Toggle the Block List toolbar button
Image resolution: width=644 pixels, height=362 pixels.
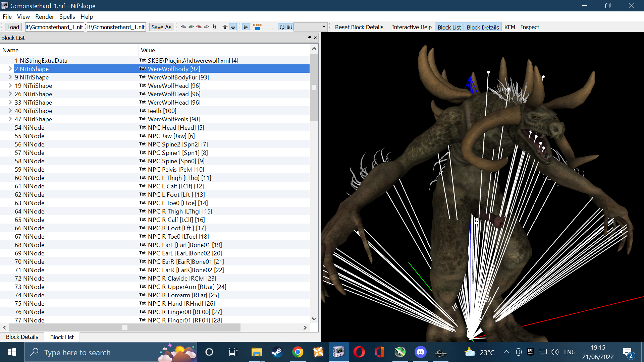[x=449, y=27]
